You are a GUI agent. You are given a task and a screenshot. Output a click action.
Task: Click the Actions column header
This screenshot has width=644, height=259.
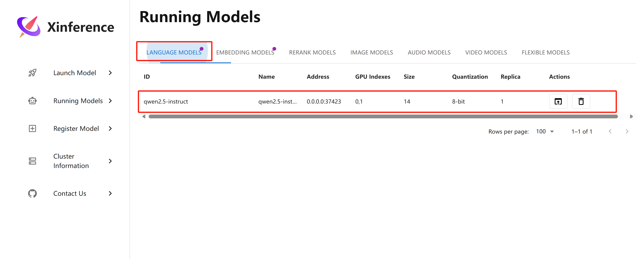[x=559, y=77]
